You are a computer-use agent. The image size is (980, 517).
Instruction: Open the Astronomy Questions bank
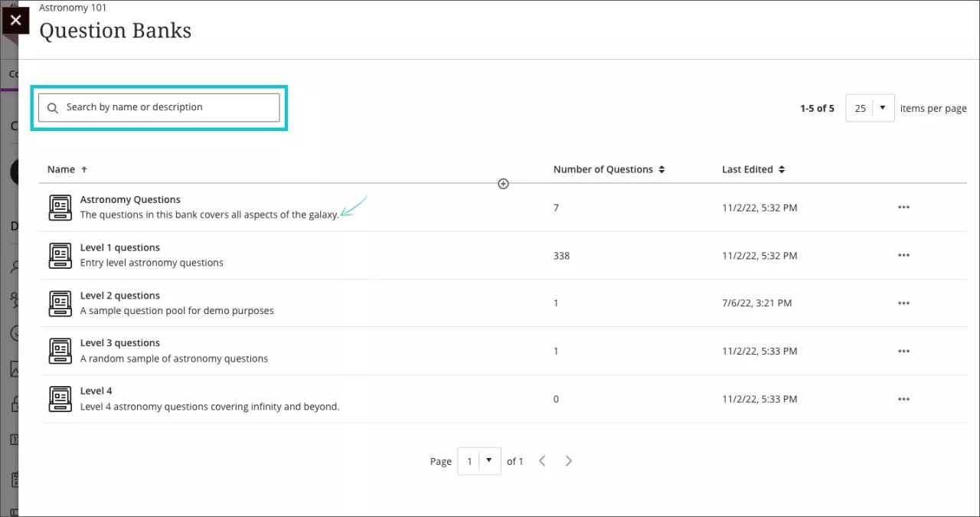[130, 199]
